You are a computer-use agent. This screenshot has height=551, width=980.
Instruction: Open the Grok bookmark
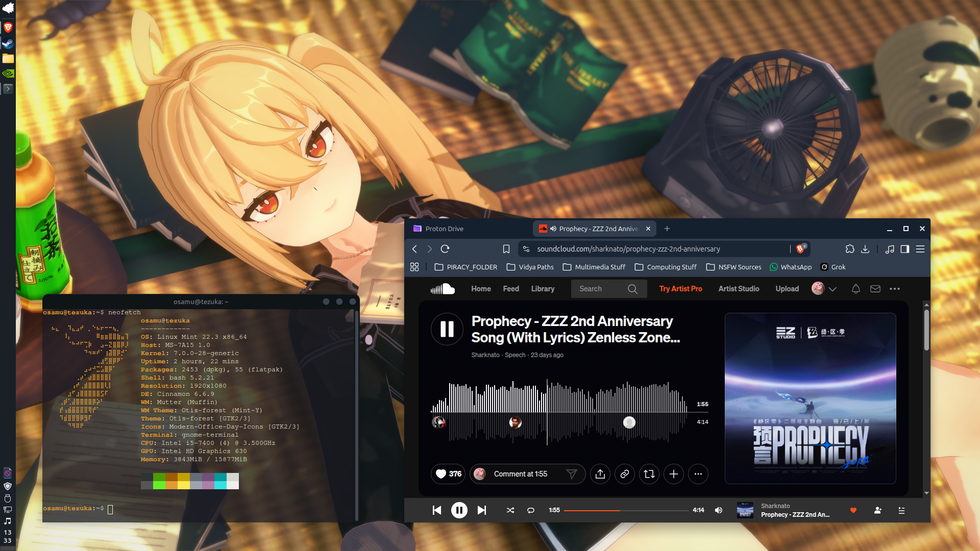pyautogui.click(x=833, y=267)
